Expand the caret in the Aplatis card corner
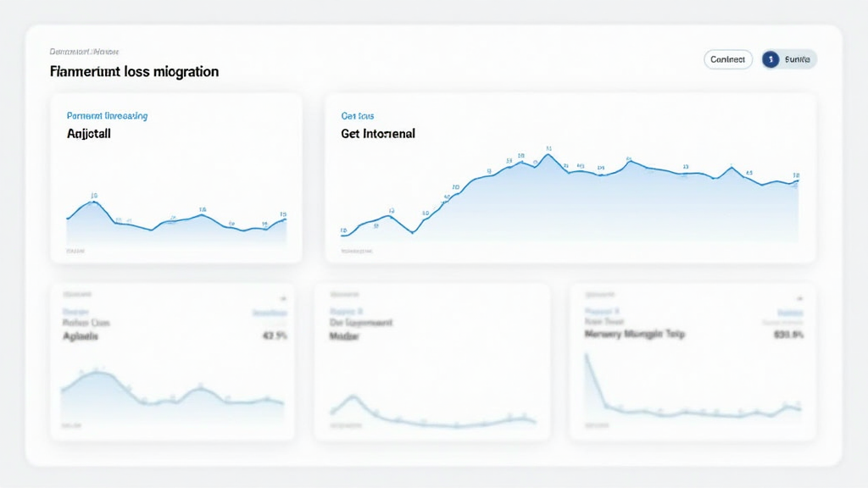The image size is (868, 488). (x=283, y=298)
